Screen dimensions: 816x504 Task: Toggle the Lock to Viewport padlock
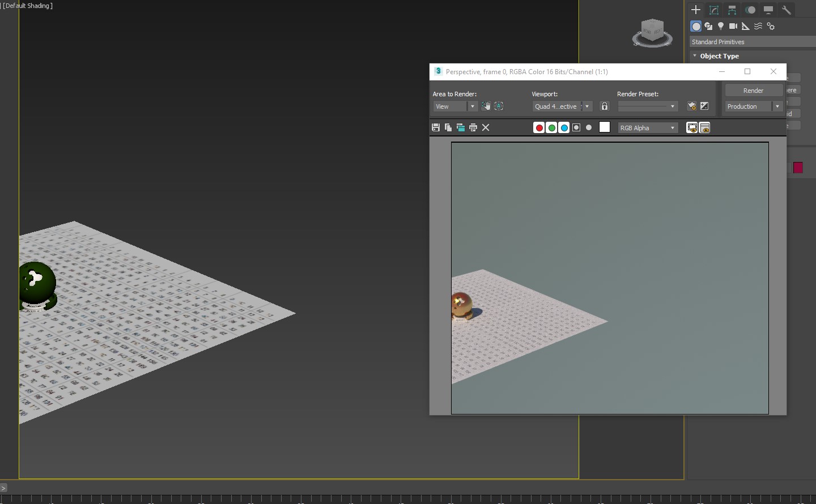tap(605, 106)
